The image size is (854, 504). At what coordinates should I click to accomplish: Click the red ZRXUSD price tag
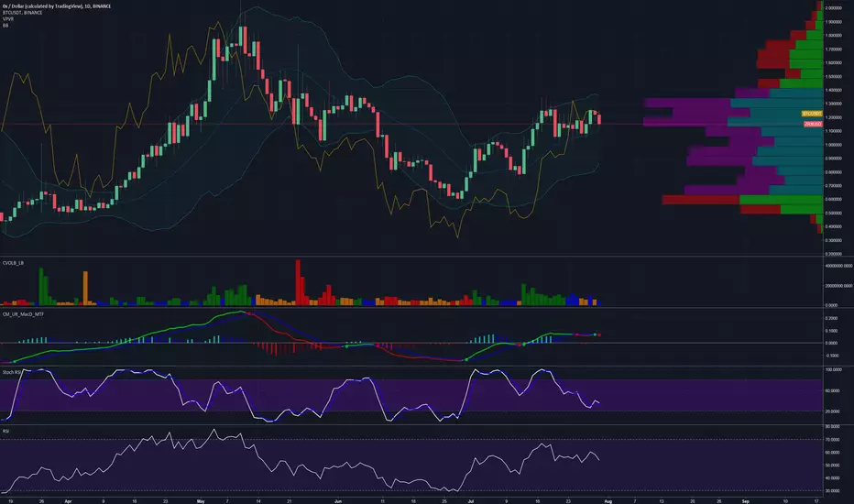click(813, 125)
